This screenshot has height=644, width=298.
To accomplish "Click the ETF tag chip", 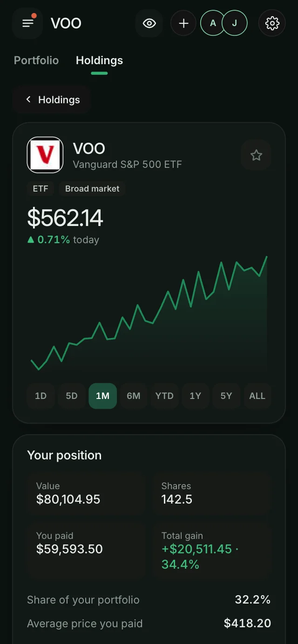I will pyautogui.click(x=41, y=189).
